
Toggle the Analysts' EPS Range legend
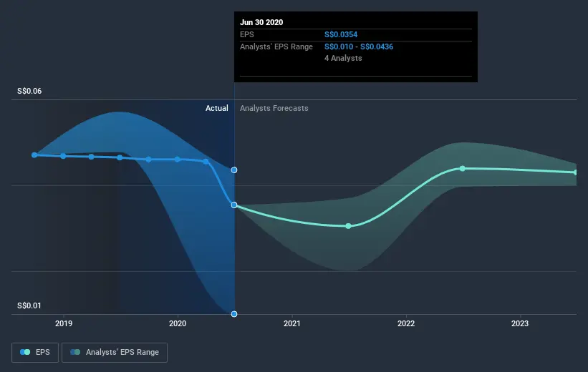point(115,352)
